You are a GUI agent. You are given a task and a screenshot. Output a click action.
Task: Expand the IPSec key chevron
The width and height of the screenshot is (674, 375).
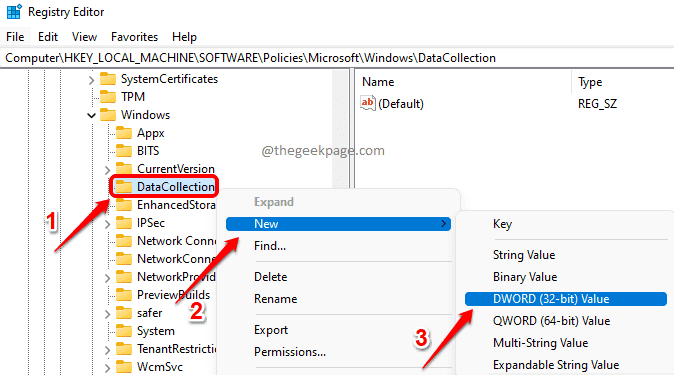pyautogui.click(x=107, y=224)
